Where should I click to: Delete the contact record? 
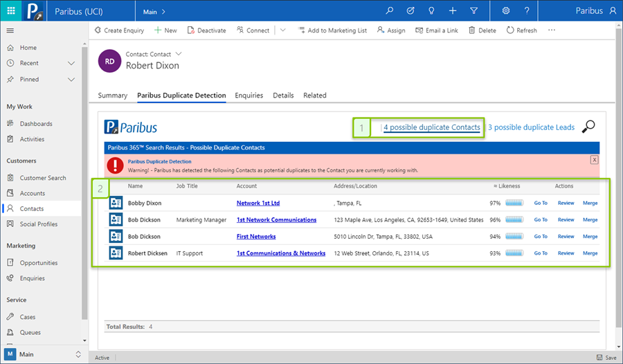482,30
